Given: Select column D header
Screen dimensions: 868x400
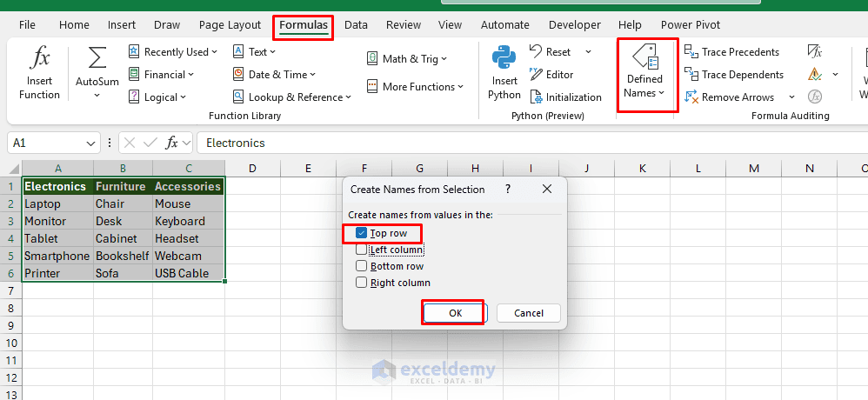Looking at the screenshot, I should [x=252, y=168].
